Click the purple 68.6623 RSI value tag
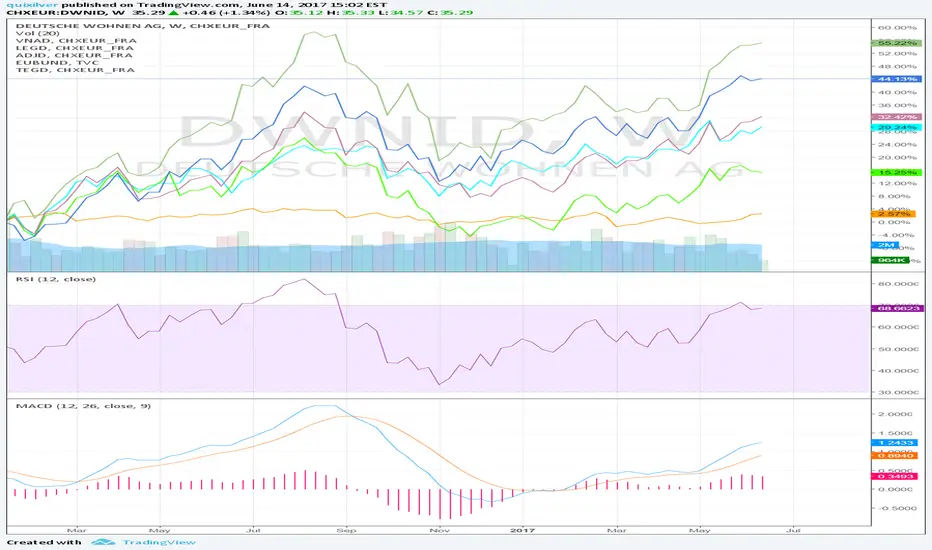This screenshot has width=932, height=550. point(897,309)
